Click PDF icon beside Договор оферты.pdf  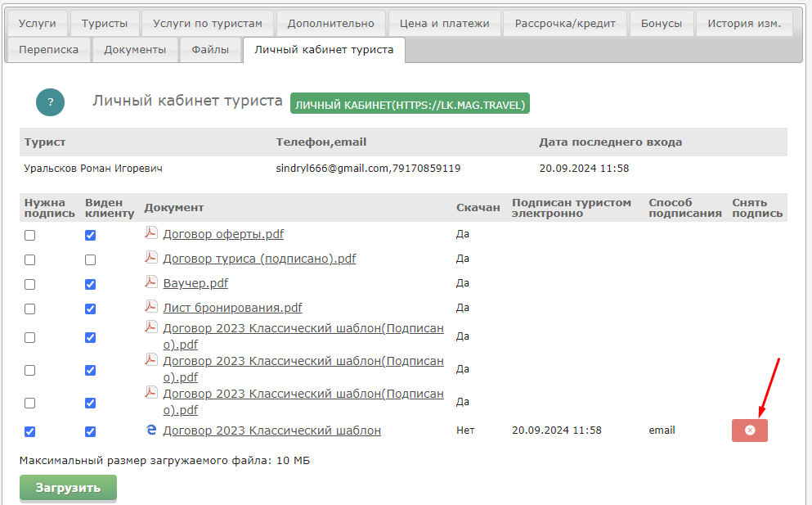(x=151, y=232)
